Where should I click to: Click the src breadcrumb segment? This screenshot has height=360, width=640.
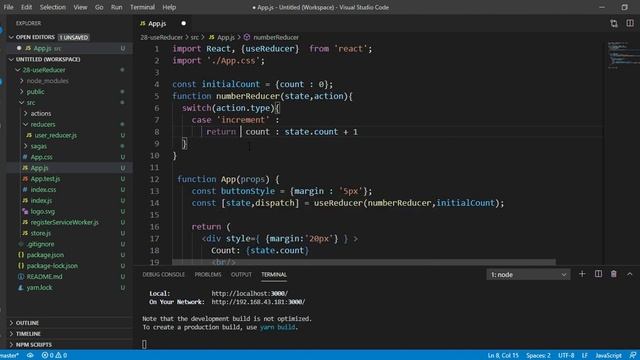[195, 37]
